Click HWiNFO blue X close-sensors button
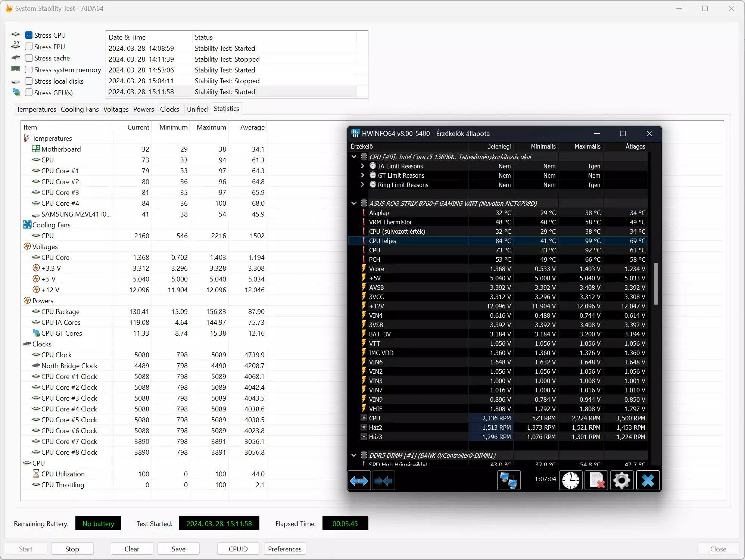This screenshot has height=560, width=745. coord(648,480)
